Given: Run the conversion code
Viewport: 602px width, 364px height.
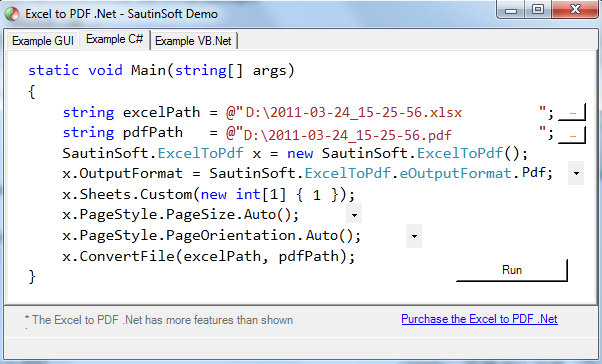Looking at the screenshot, I should [512, 270].
